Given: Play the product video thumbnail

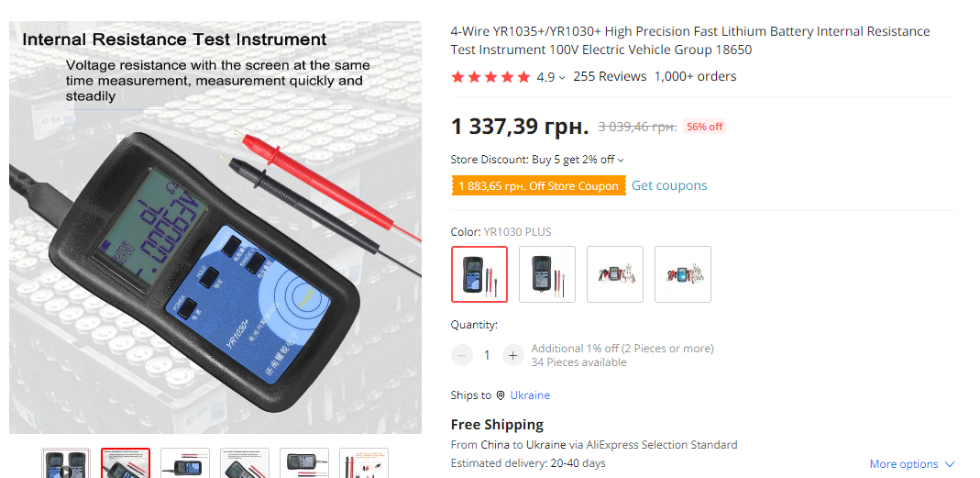Looking at the screenshot, I should click(x=66, y=466).
